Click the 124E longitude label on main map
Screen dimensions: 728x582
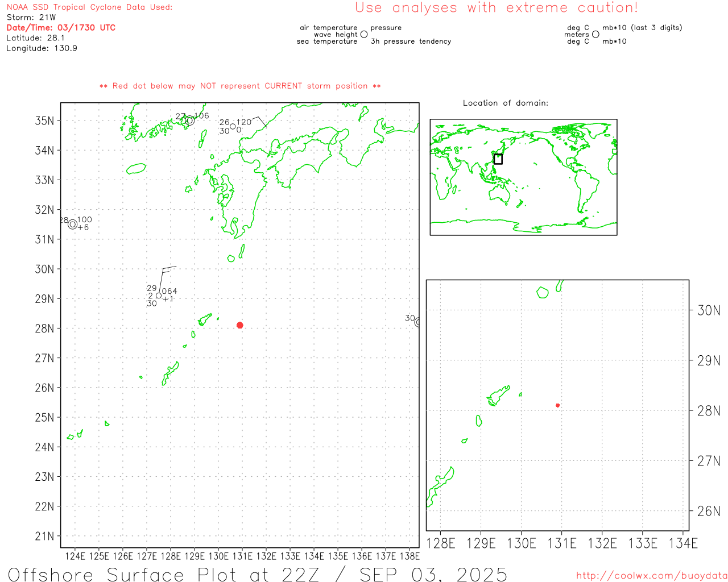coord(75,556)
